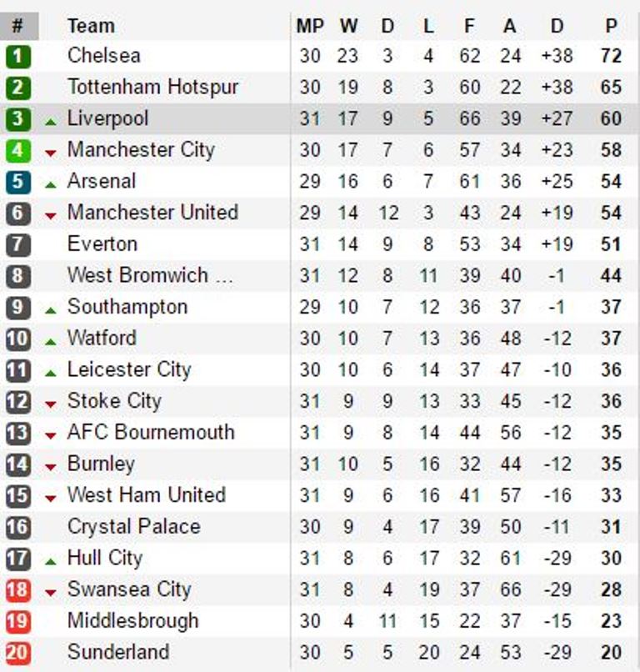Click the red rank 18 relegation badge
This screenshot has height=672, width=640.
[x=17, y=590]
